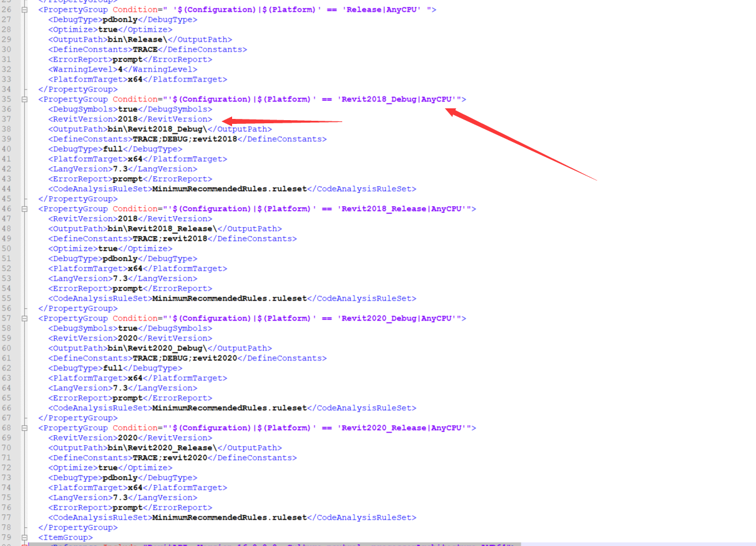
Task: Click 'TRACE;revit2018' constants on line 49
Action: click(x=170, y=239)
